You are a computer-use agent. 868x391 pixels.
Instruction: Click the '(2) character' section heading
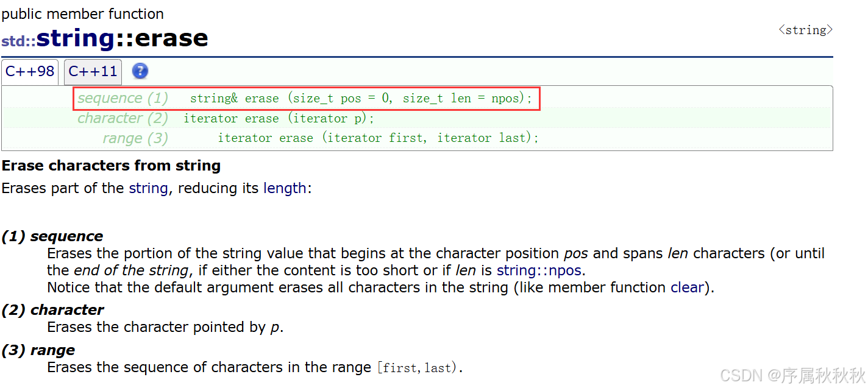pyautogui.click(x=53, y=310)
